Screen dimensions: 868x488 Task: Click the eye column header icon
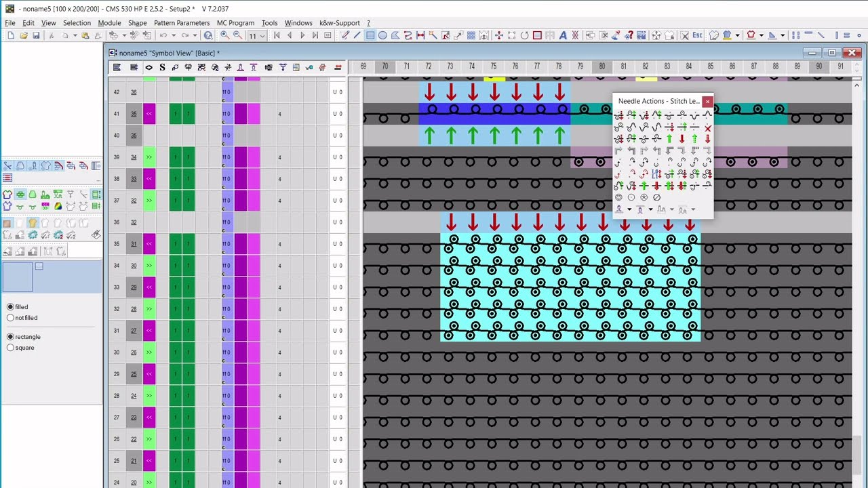[x=149, y=67]
